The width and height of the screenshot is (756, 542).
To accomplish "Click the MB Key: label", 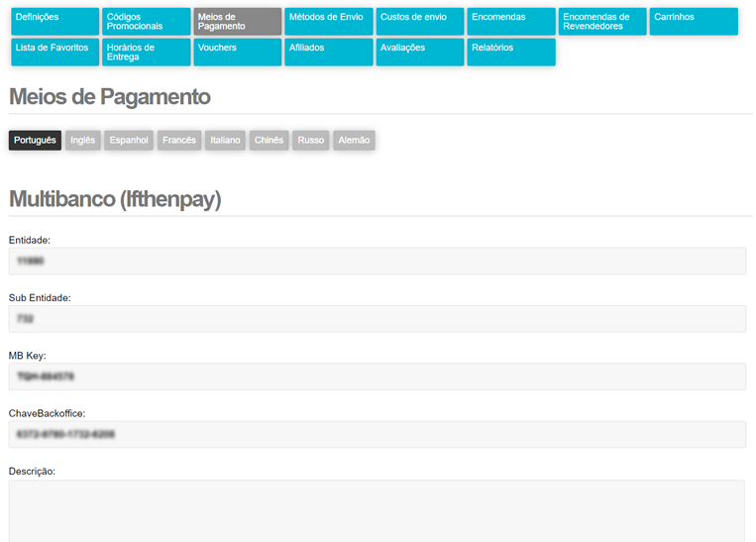I will pyautogui.click(x=28, y=356).
